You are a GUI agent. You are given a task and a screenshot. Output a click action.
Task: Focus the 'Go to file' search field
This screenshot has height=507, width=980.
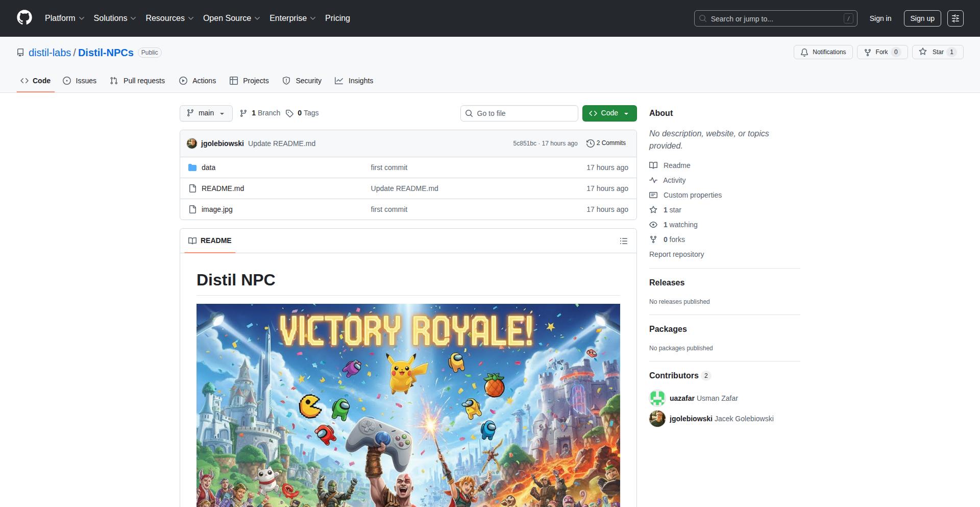coord(519,113)
